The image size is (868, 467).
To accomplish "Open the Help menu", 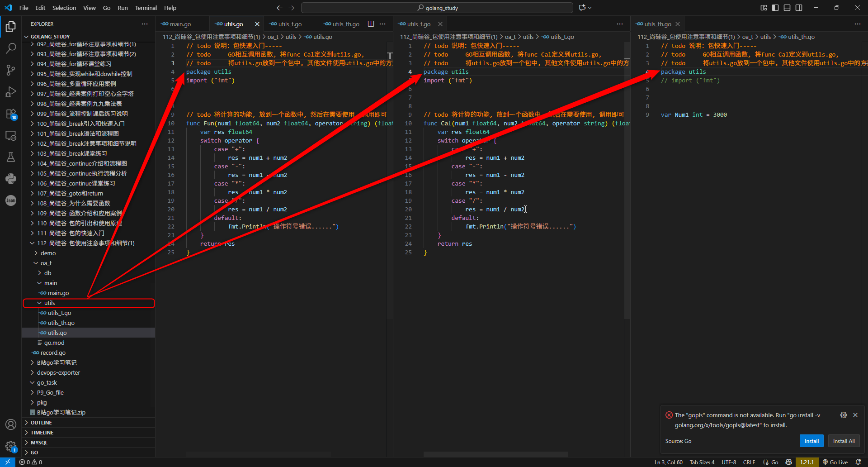I will 170,8.
